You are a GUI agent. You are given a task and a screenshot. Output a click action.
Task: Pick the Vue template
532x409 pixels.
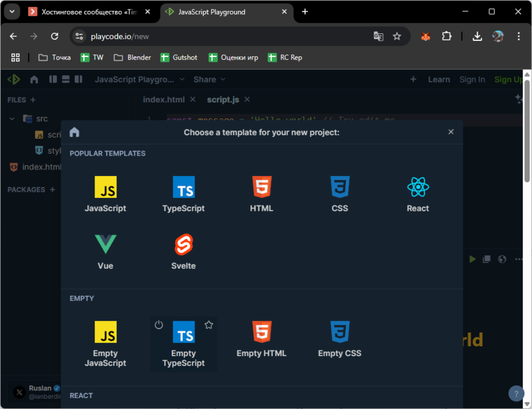coord(106,252)
